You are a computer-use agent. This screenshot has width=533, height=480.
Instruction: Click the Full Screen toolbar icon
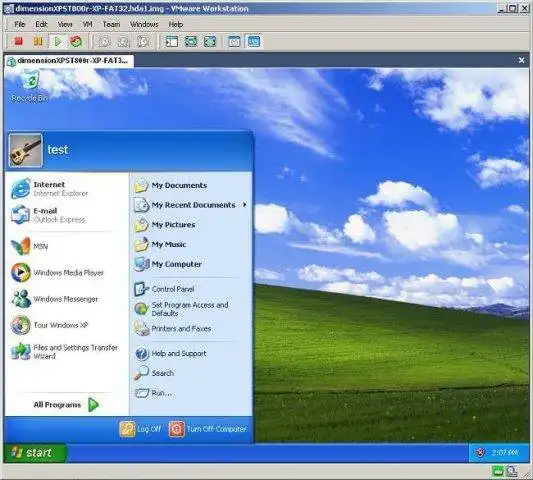pos(210,41)
